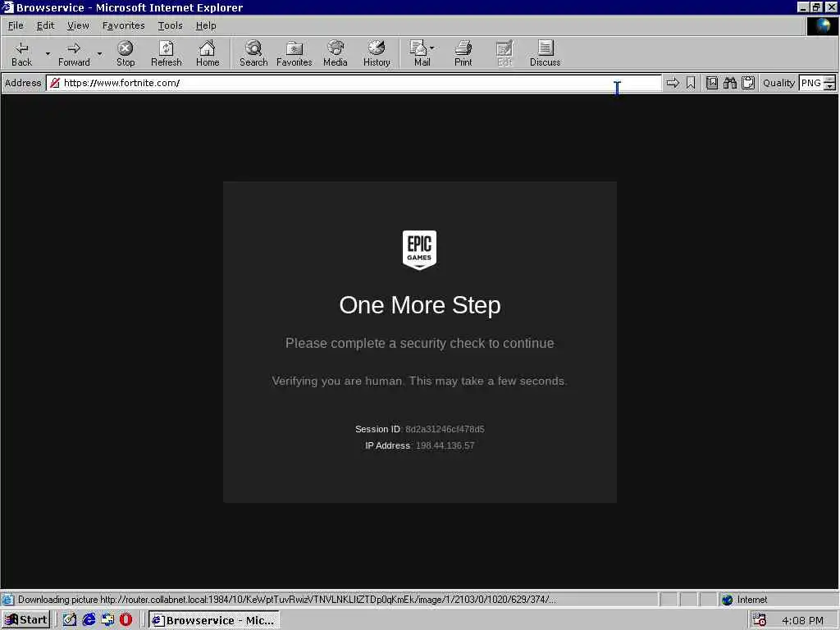Click the IP Address value
Viewport: 840px width, 630px height.
[x=445, y=445]
